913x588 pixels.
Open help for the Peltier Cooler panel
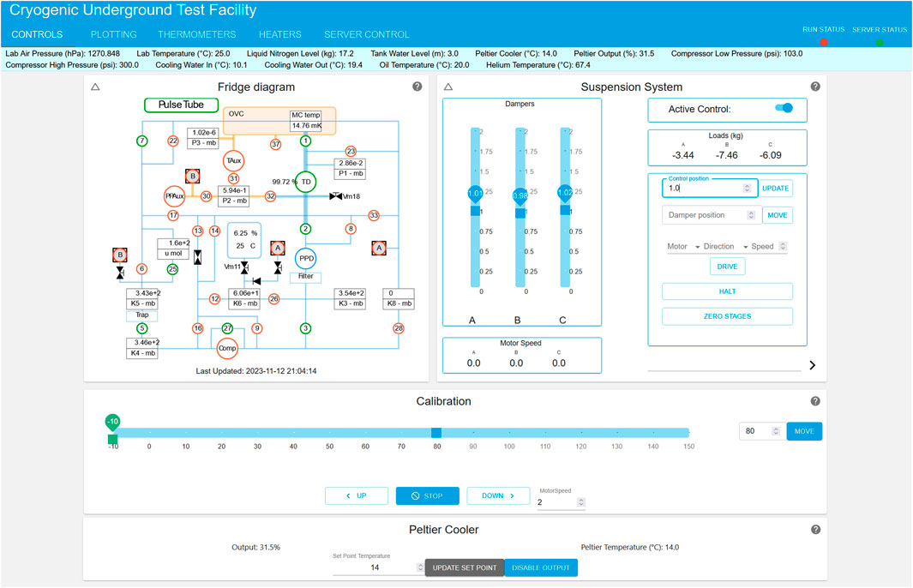(x=815, y=530)
